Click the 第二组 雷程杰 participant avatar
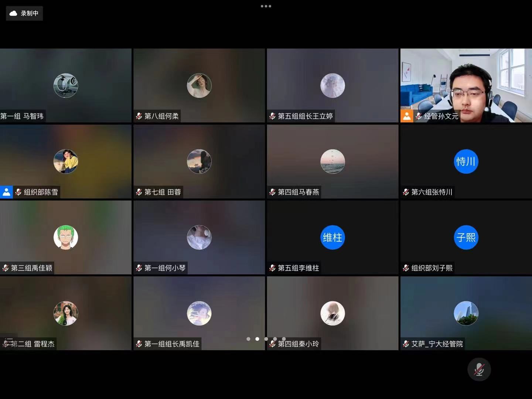 [66, 313]
